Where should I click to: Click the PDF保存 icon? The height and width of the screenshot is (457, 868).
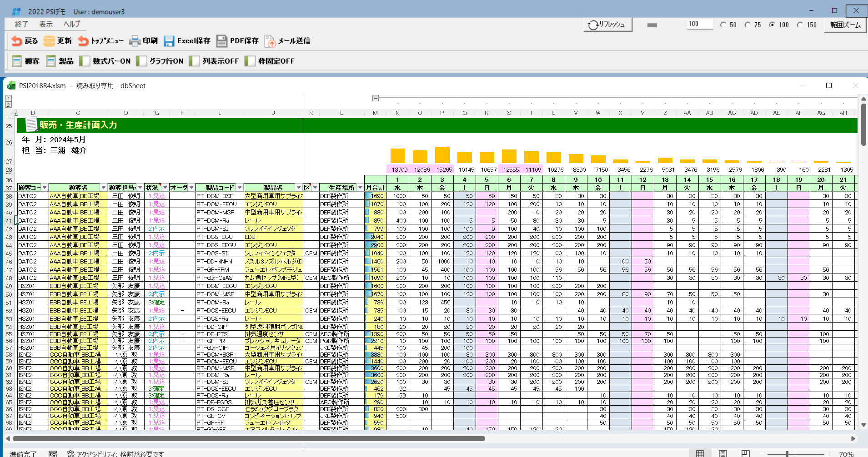[x=222, y=41]
